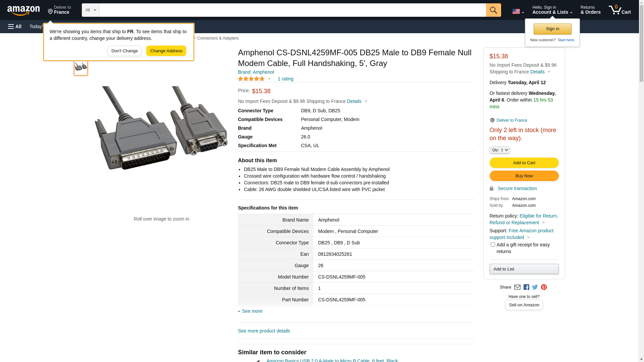
Task: Open the cart icon
Action: (x=619, y=10)
